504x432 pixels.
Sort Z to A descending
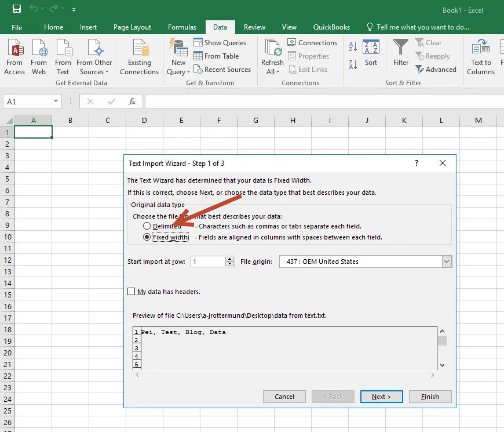click(x=353, y=65)
